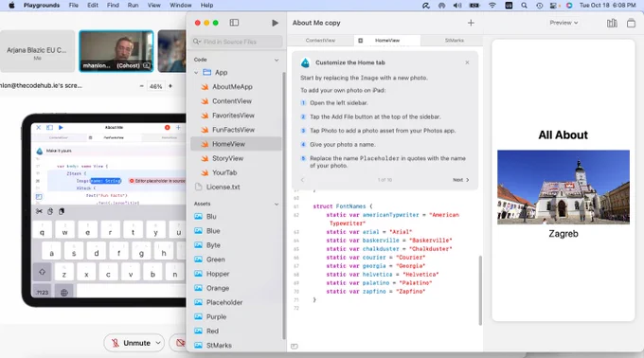Run the playground with the play button
The height and width of the screenshot is (358, 644).
[x=275, y=23]
